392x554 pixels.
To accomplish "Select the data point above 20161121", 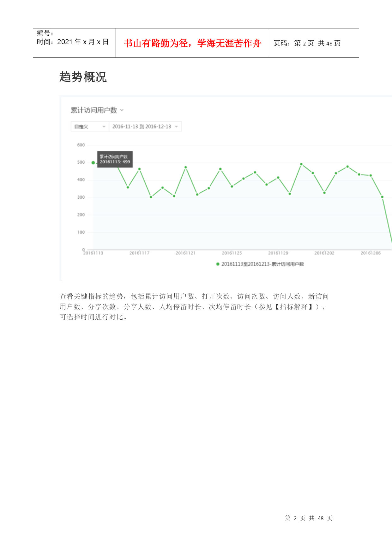I will pyautogui.click(x=186, y=167).
